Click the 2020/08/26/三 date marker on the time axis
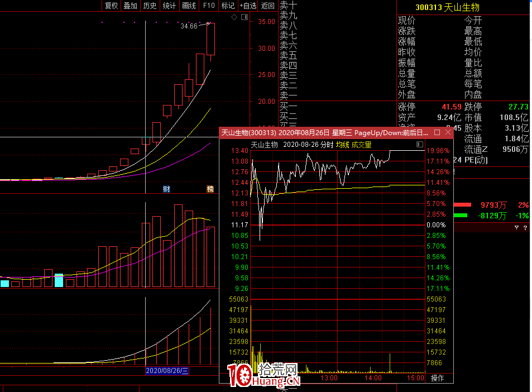The height and width of the screenshot is (392, 532). point(167,371)
